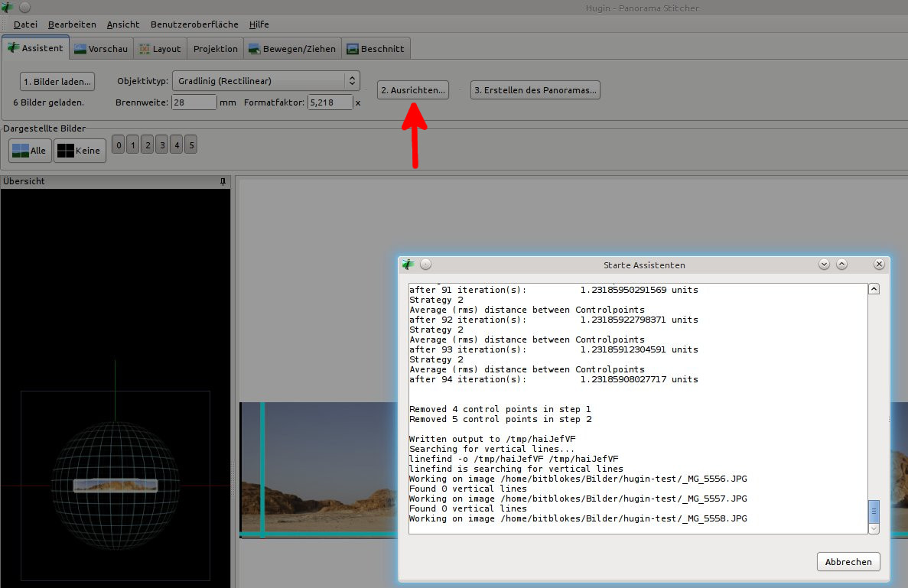Click the pin icon of Übersicht panel
The height and width of the screenshot is (588, 908).
[223, 182]
